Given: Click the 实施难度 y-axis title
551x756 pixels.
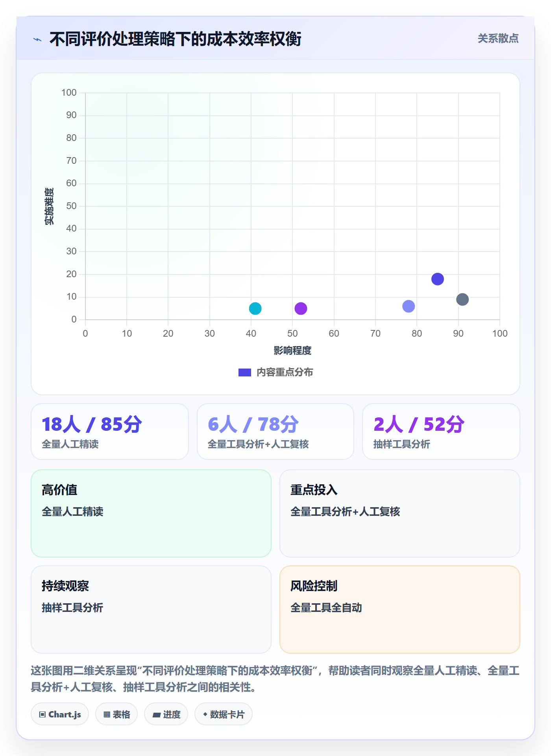Looking at the screenshot, I should point(49,206).
